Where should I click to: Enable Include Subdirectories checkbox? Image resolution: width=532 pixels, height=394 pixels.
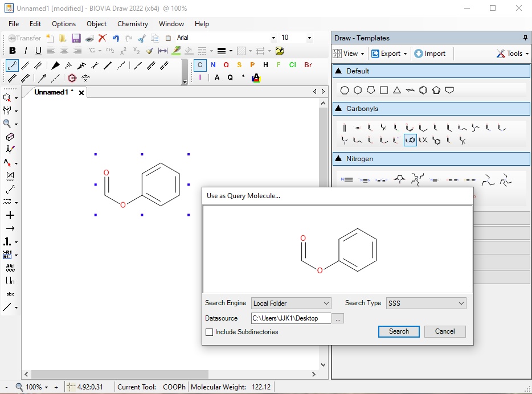[x=210, y=332]
